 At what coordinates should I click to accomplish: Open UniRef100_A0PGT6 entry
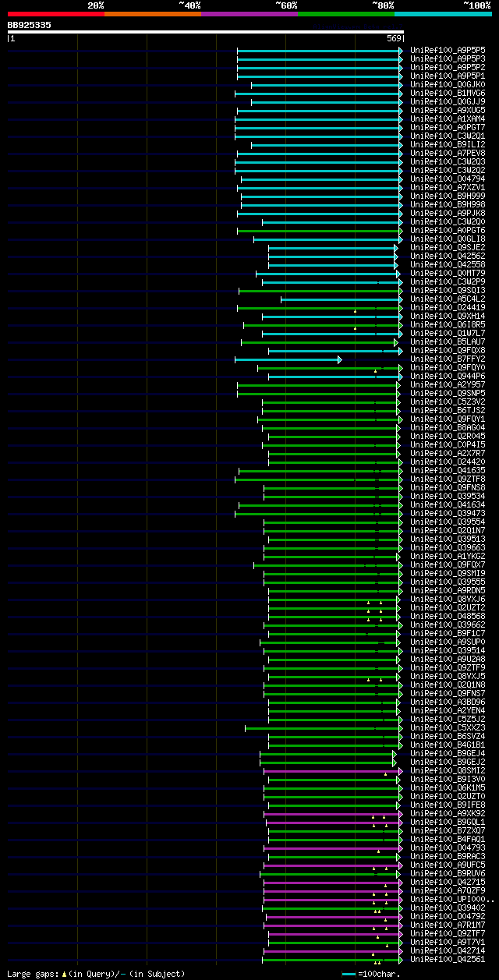pos(447,230)
